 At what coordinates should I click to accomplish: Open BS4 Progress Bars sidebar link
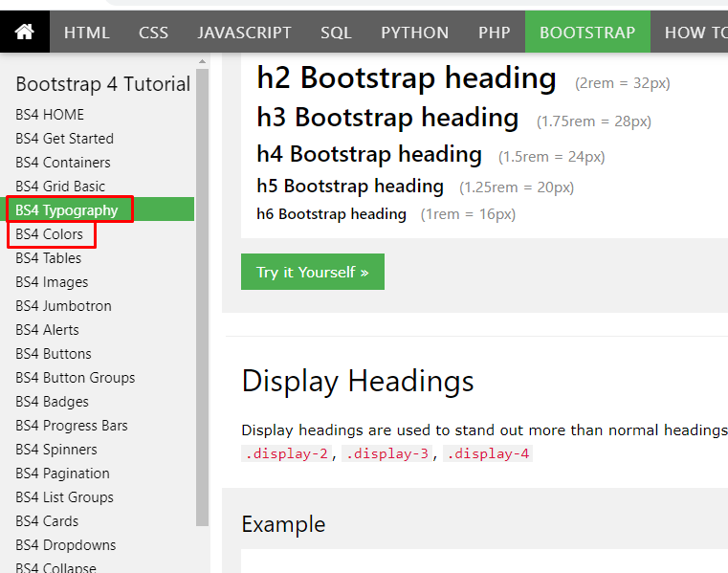pyautogui.click(x=72, y=426)
